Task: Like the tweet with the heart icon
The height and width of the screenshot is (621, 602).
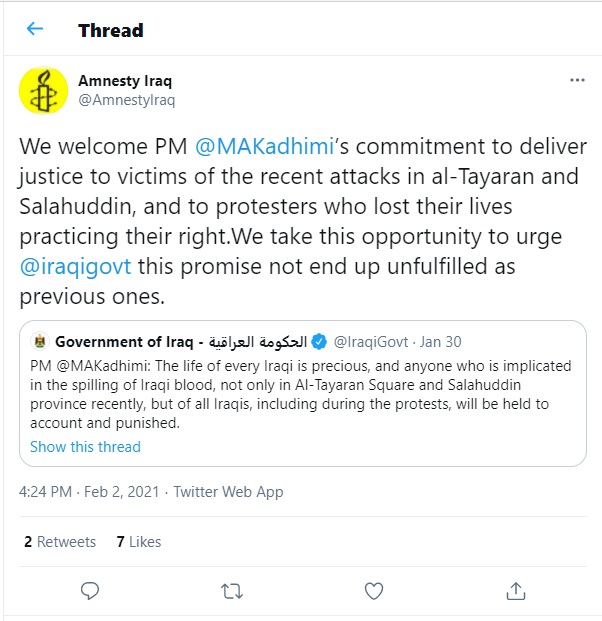Action: (373, 590)
